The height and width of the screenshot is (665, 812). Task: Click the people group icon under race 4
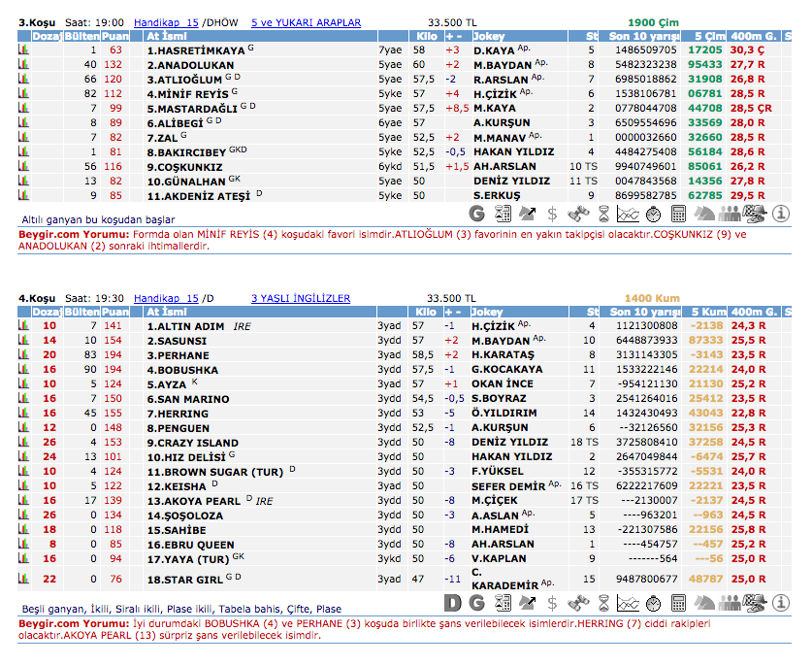730,603
